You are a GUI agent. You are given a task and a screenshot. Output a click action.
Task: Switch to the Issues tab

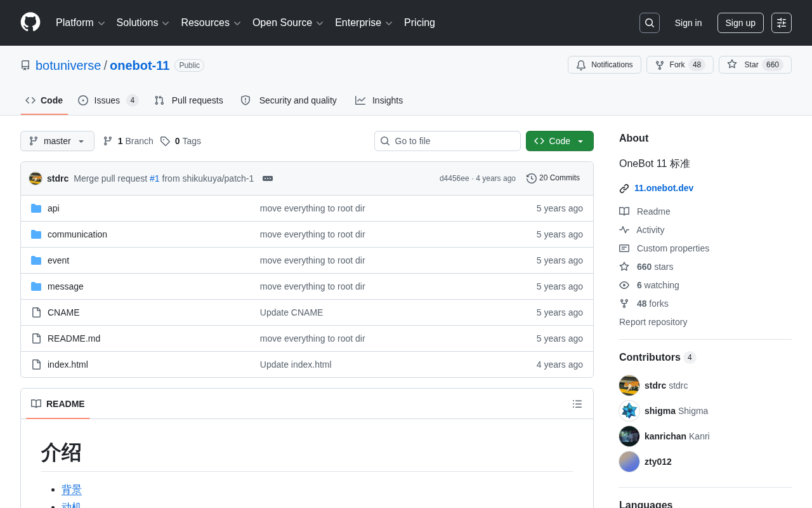point(108,100)
